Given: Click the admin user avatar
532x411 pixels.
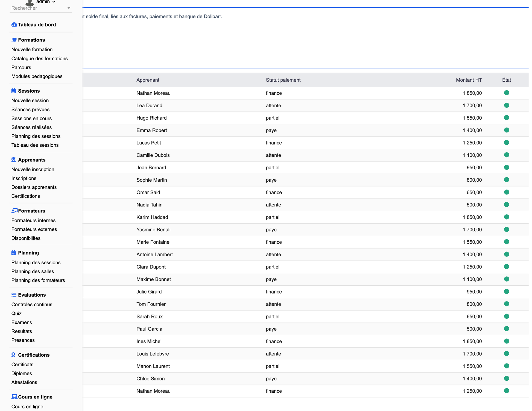Looking at the screenshot, I should click(x=30, y=3).
